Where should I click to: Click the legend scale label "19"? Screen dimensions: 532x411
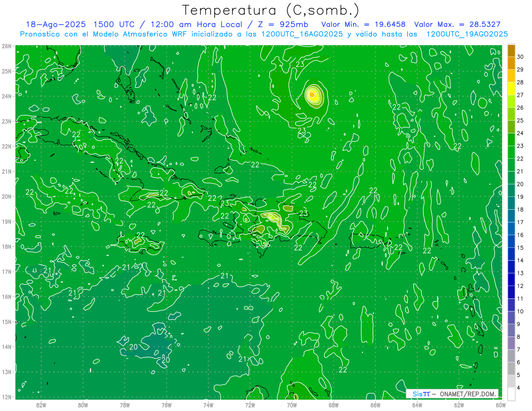click(520, 197)
